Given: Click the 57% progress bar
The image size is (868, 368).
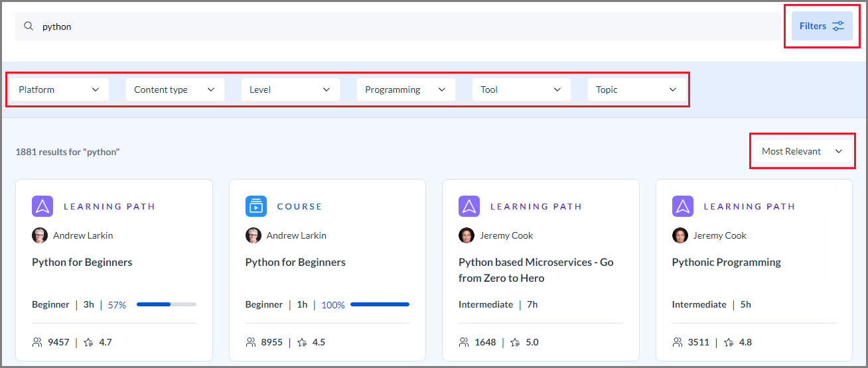Looking at the screenshot, I should point(167,304).
